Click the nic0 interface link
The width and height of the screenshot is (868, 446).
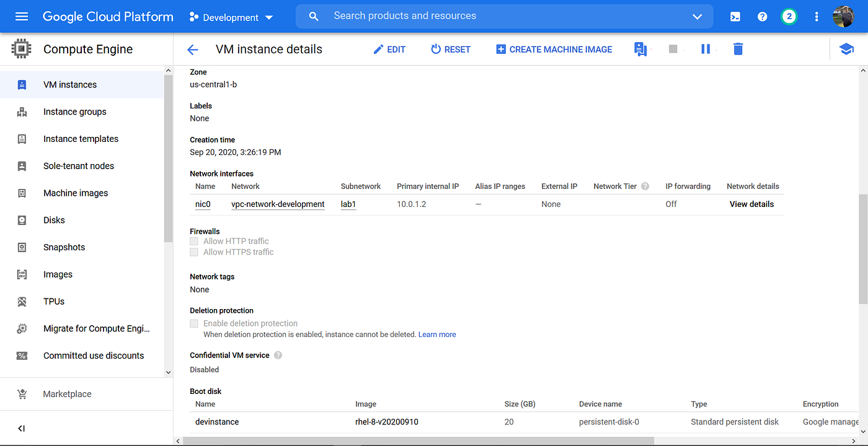[x=203, y=204]
